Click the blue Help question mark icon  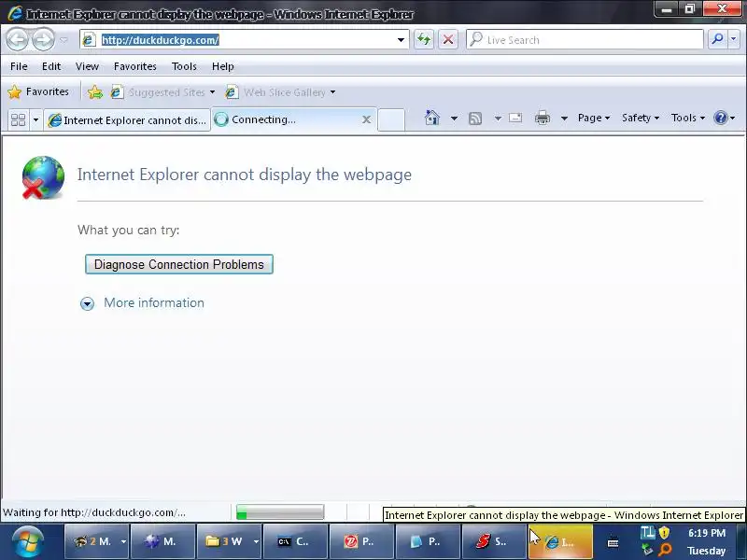[x=721, y=118]
